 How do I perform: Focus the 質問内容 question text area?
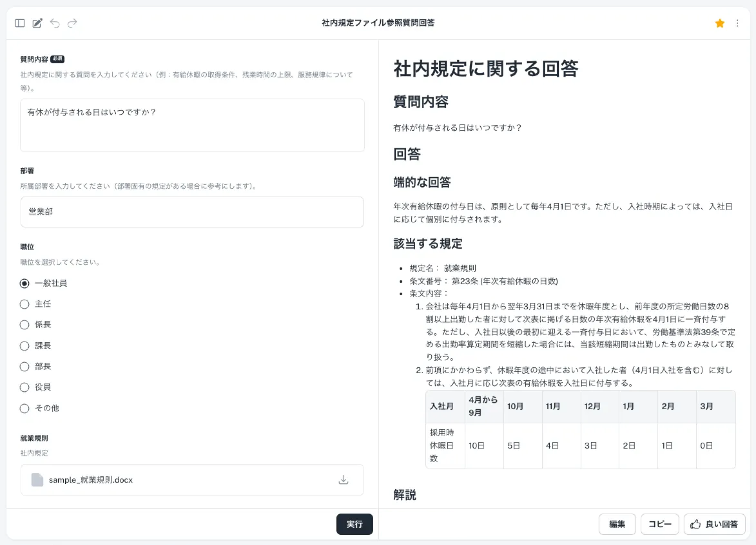tap(192, 125)
